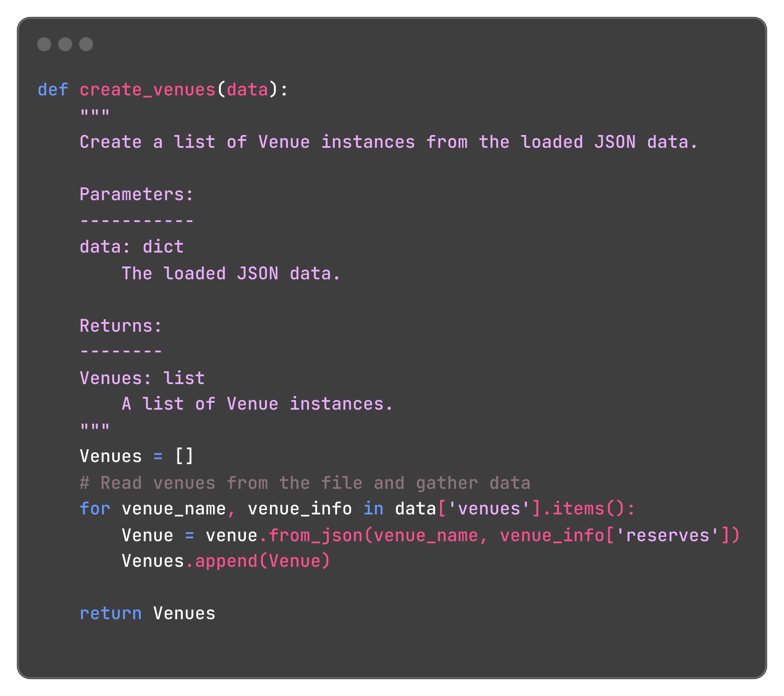
Task: Click the '.append(Venue)' call
Action: 258,561
